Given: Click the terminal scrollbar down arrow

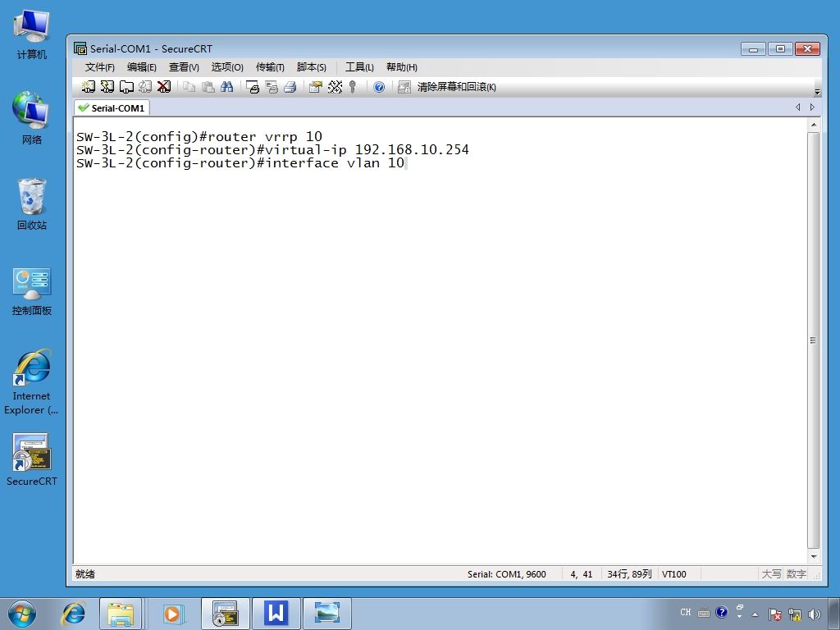Looking at the screenshot, I should point(813,557).
